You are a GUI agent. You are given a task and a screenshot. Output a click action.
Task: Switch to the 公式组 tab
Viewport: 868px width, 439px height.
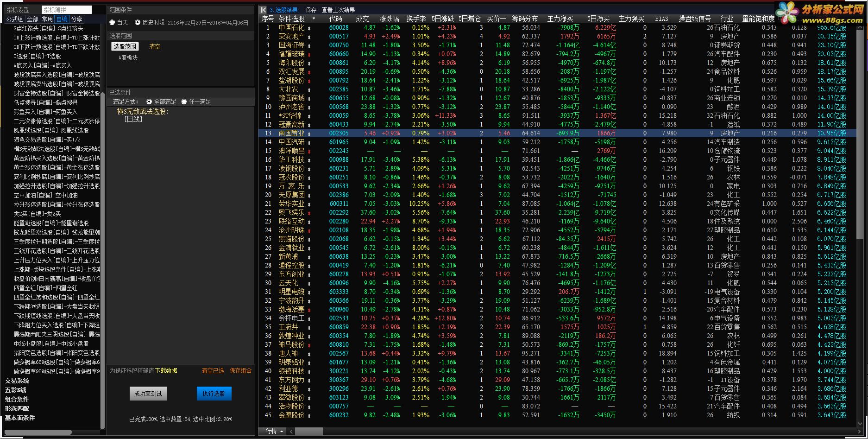[x=15, y=19]
